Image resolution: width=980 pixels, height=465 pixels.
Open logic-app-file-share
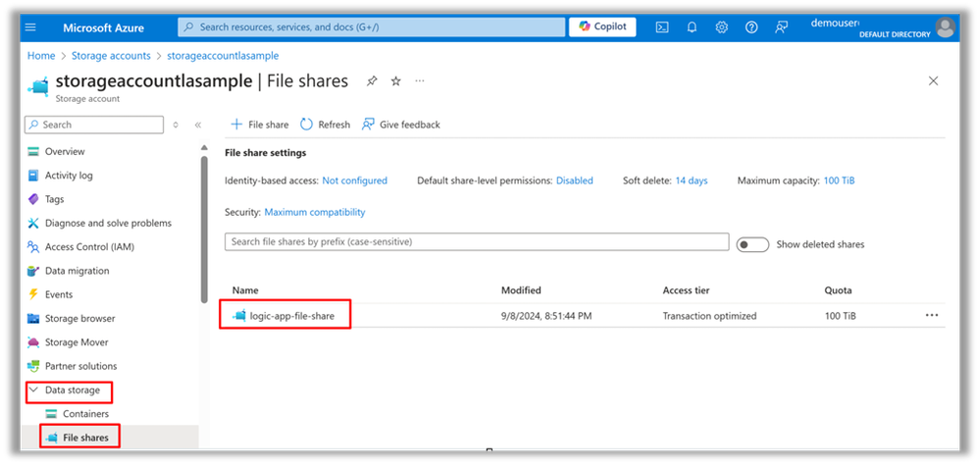click(x=292, y=316)
